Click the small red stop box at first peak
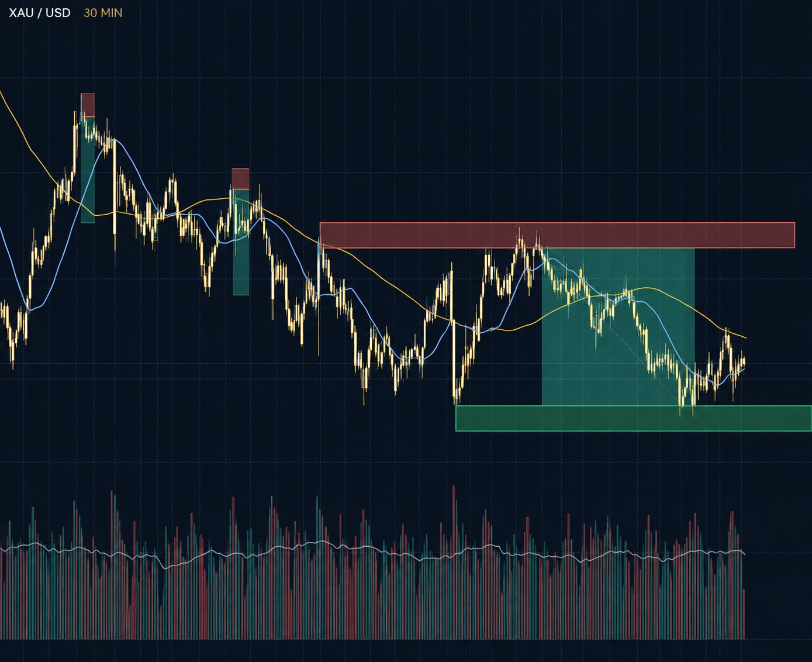The image size is (812, 662). [x=88, y=105]
